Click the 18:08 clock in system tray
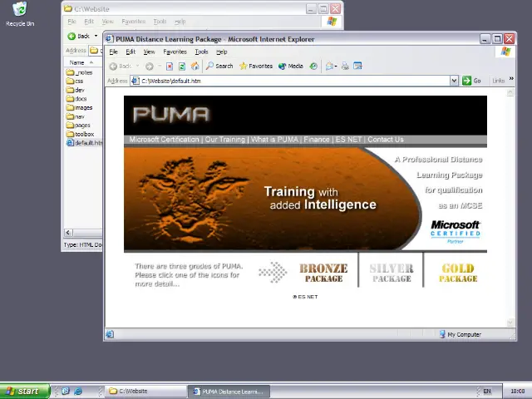The image size is (532, 399). pyautogui.click(x=517, y=392)
